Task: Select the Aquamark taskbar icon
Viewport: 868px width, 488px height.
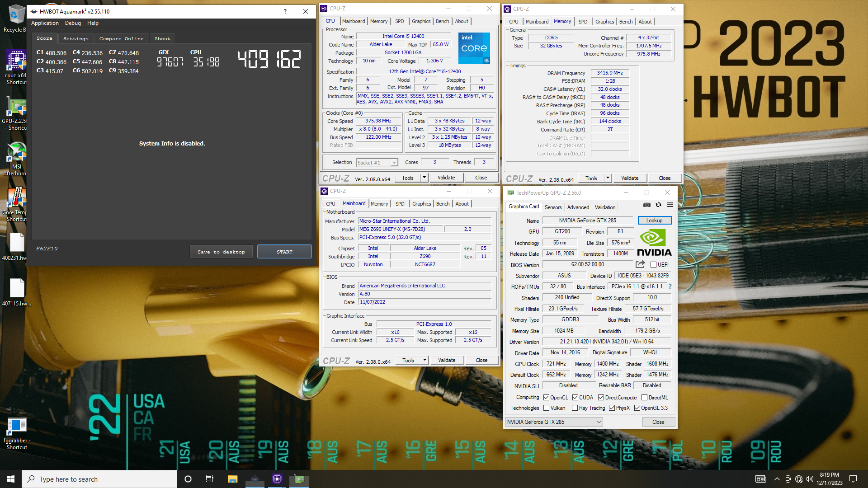Action: [255, 479]
